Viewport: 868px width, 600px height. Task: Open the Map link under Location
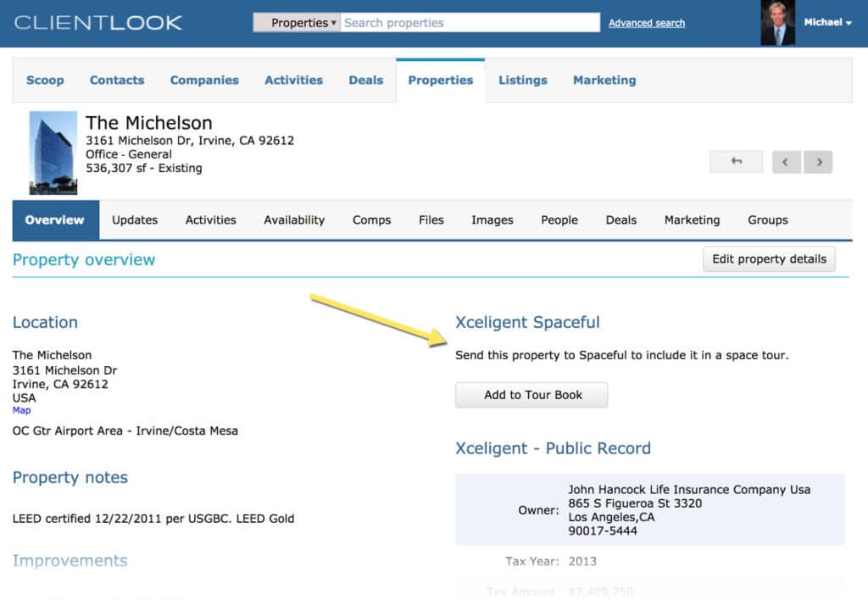[21, 410]
